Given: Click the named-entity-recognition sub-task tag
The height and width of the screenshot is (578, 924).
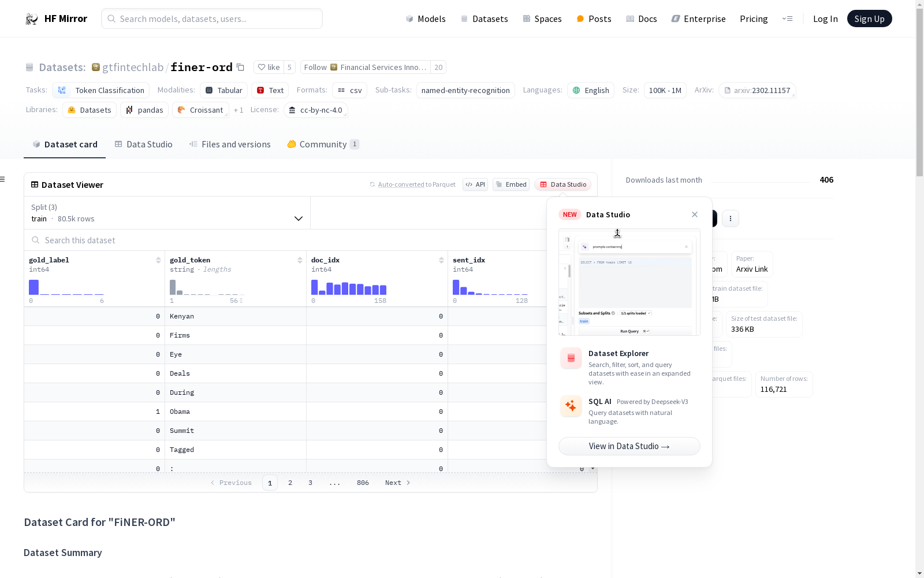Looking at the screenshot, I should (x=465, y=90).
